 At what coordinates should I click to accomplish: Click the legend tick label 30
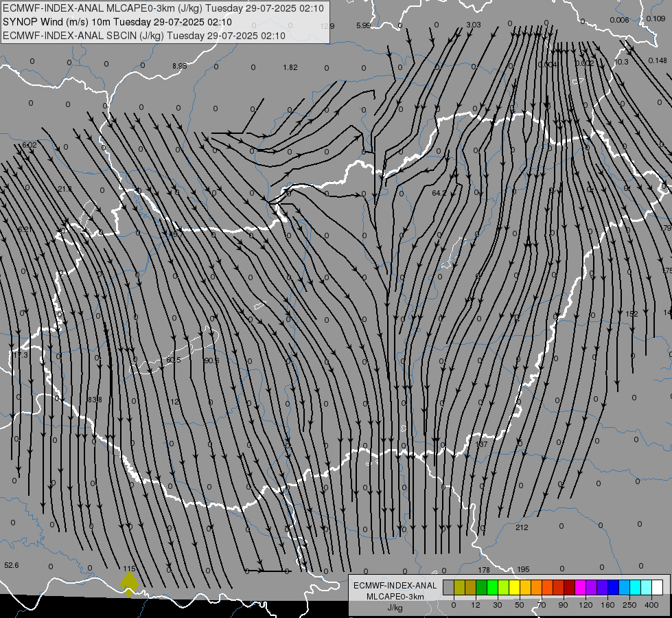[x=498, y=605]
